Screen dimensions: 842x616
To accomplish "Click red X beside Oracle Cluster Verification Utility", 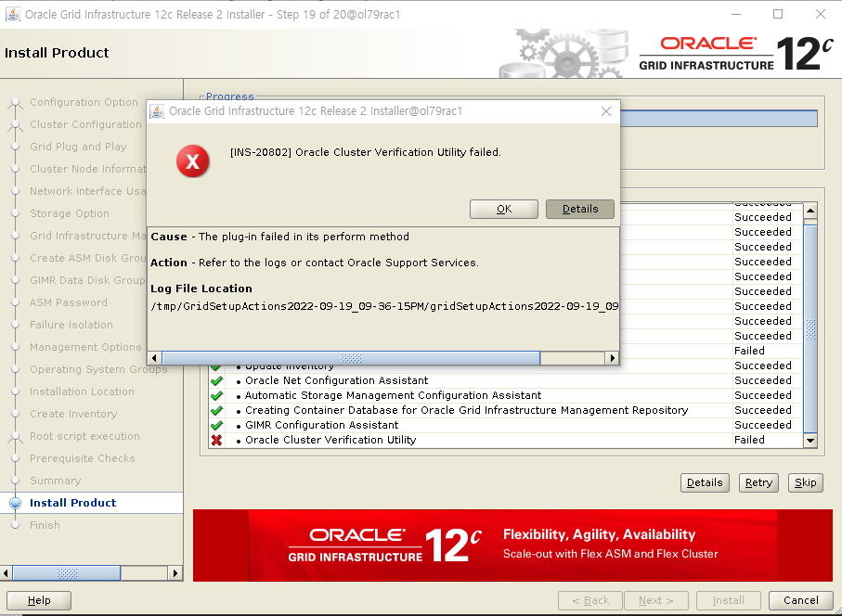I will point(216,440).
